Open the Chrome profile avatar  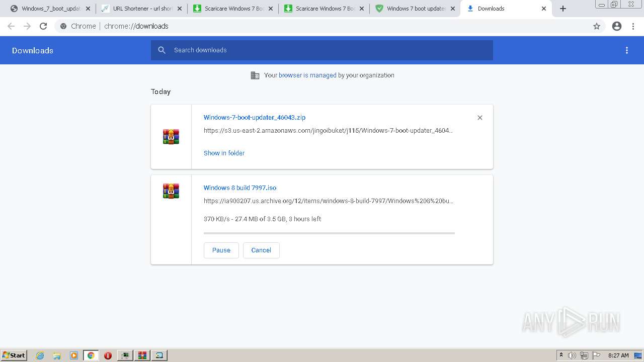[x=617, y=26]
